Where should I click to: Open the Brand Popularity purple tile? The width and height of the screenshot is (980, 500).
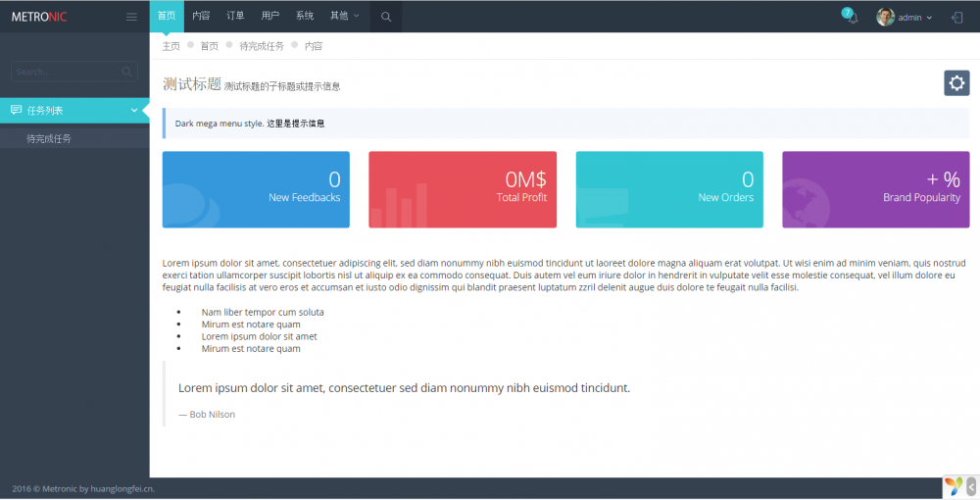[875, 189]
